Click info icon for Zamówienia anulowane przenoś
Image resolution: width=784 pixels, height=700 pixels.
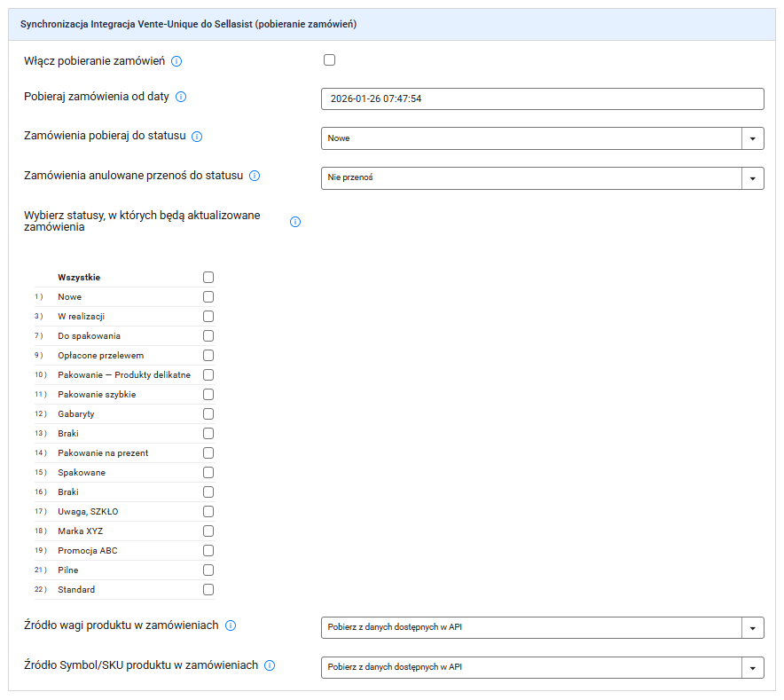click(255, 176)
